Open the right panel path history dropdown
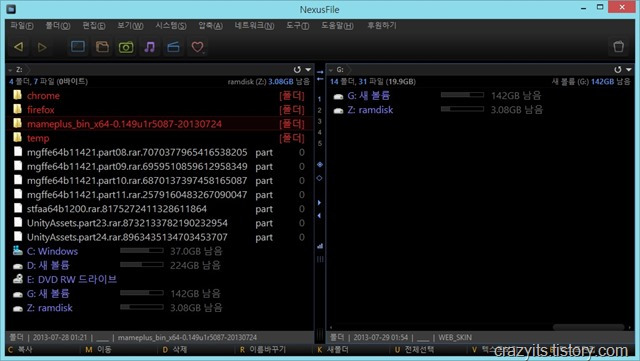Screen dimensions: 640x361 [629, 70]
